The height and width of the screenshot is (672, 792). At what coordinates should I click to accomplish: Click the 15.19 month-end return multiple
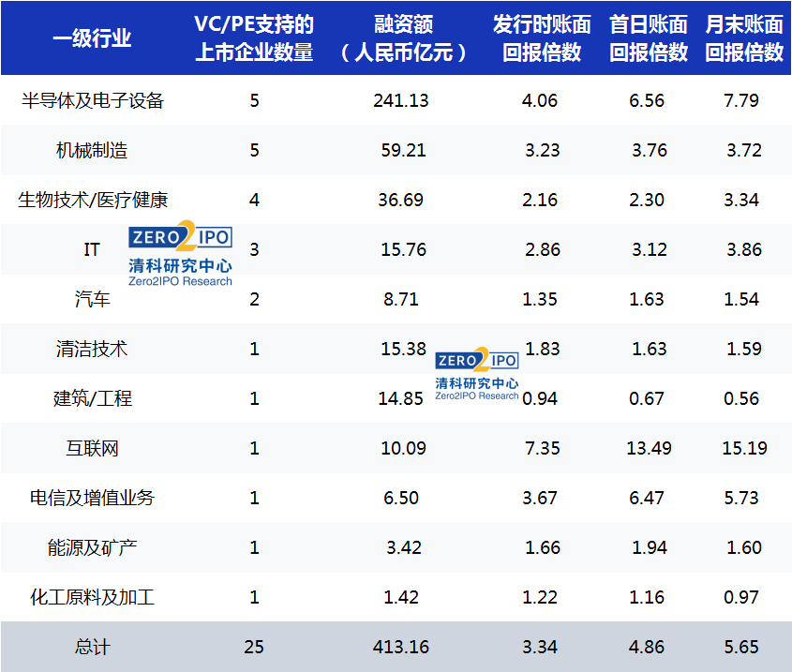pos(744,448)
